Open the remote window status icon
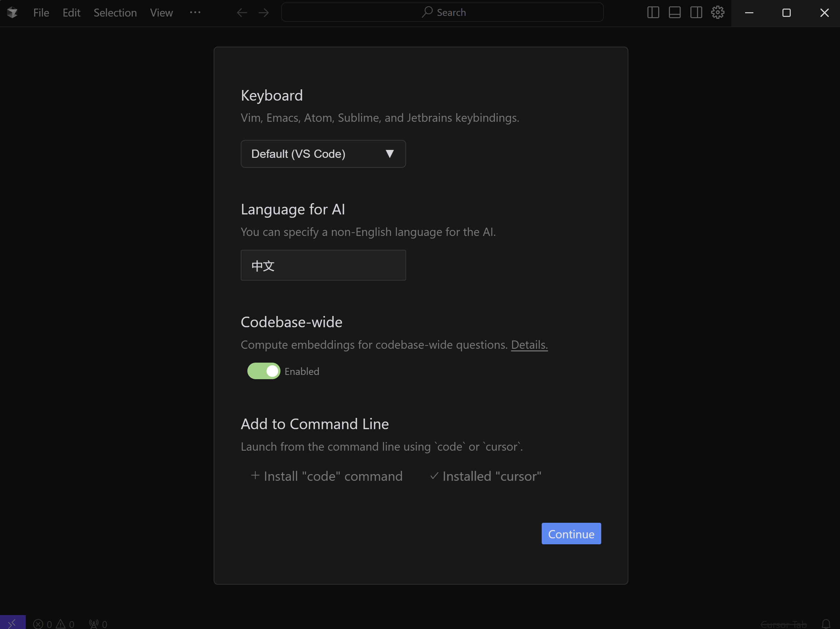This screenshot has height=629, width=840. click(x=13, y=623)
